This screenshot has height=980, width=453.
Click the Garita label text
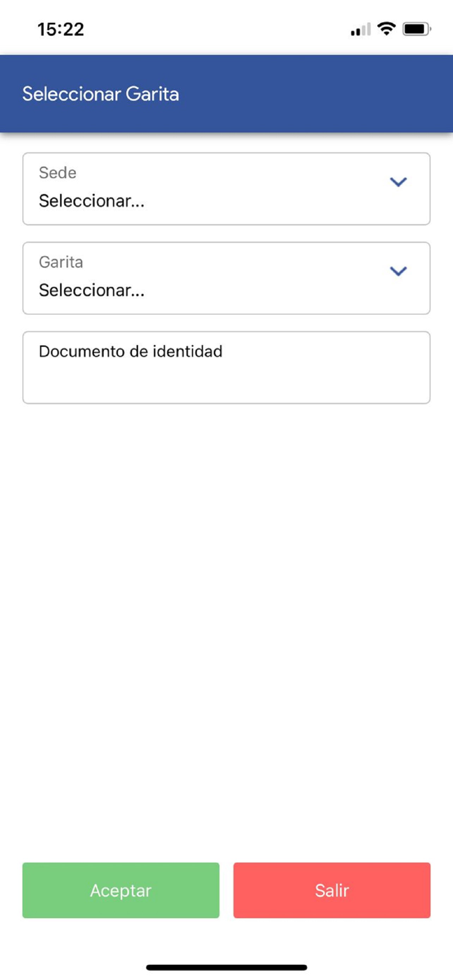pos(61,262)
